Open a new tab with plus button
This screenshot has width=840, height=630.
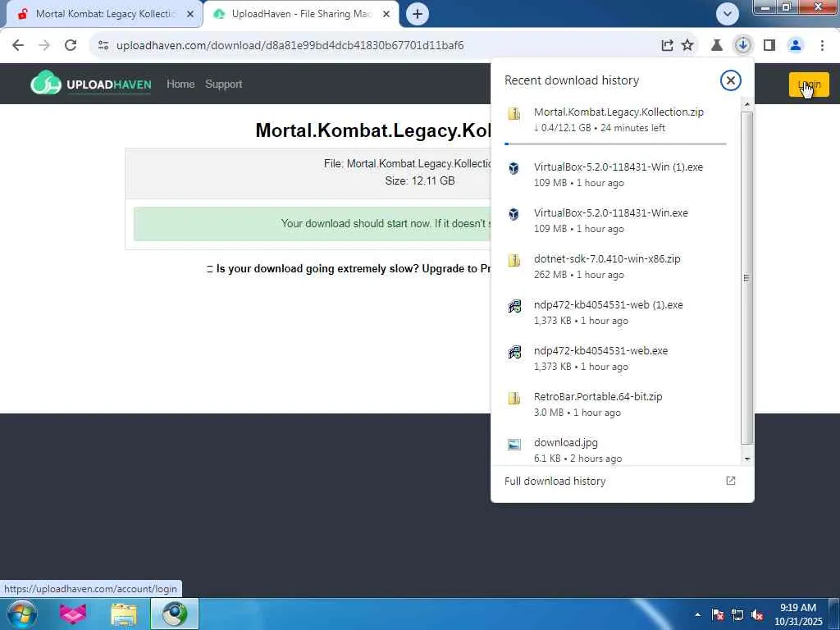coord(418,14)
